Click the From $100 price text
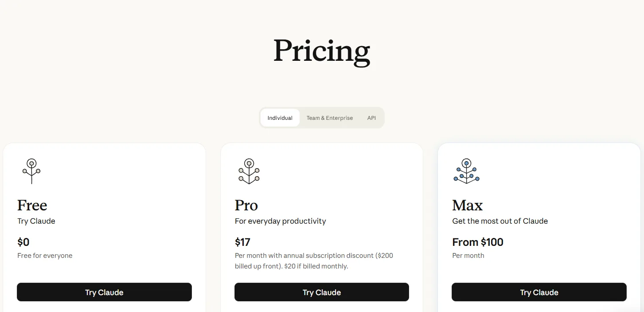Image resolution: width=644 pixels, height=312 pixels. click(x=478, y=242)
